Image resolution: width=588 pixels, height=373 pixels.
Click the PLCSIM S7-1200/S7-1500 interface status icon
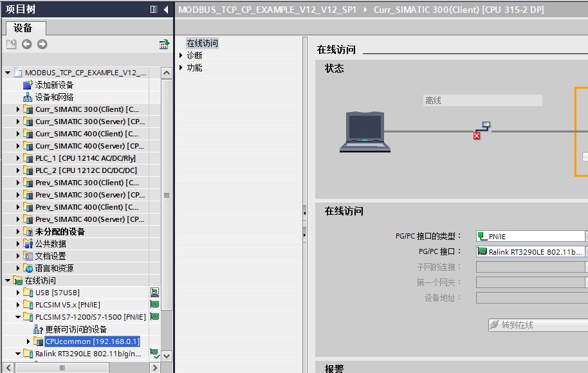click(154, 317)
